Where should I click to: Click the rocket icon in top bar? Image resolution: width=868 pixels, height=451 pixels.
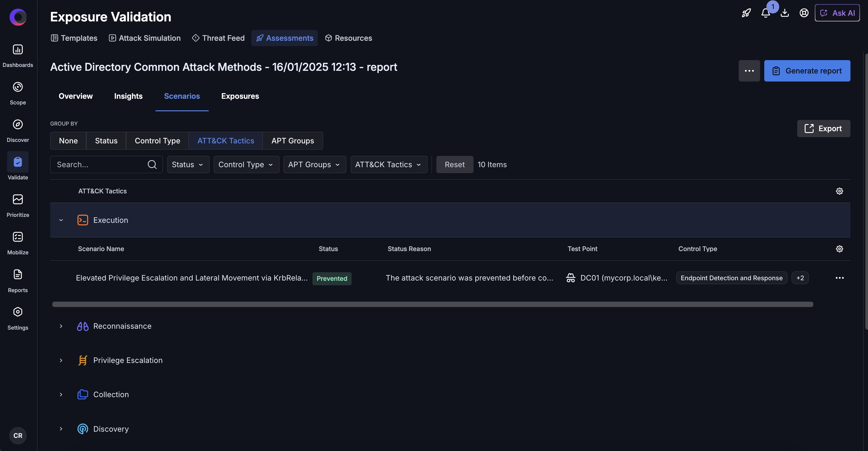tap(746, 13)
